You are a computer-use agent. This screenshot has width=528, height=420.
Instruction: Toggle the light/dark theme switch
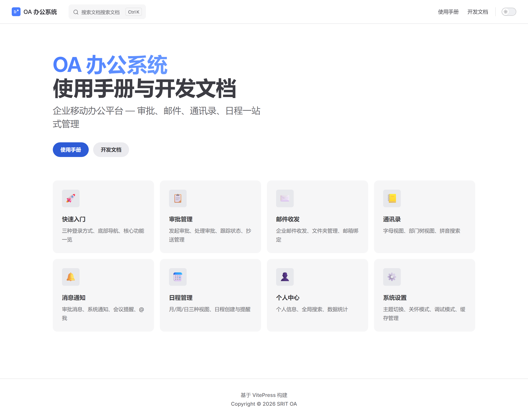click(509, 12)
